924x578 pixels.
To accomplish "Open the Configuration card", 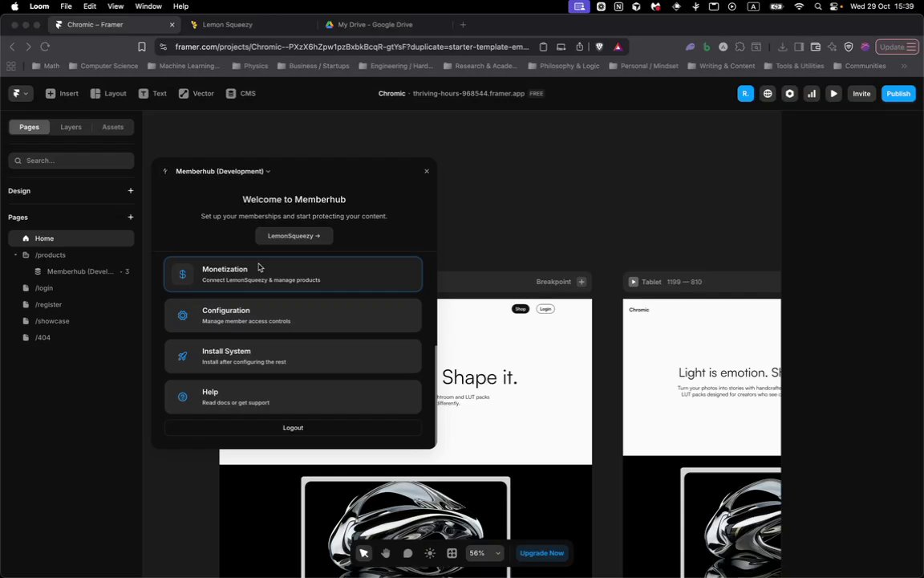I will (293, 315).
